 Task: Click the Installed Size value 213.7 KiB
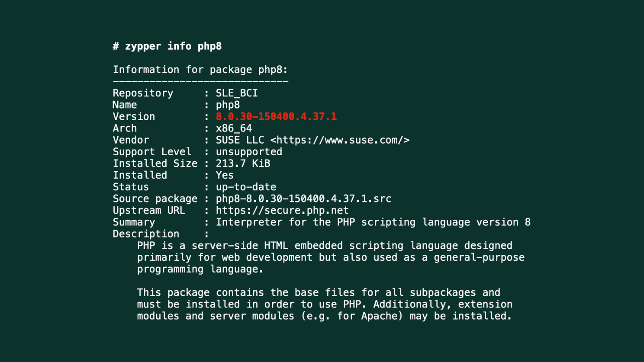pos(243,163)
